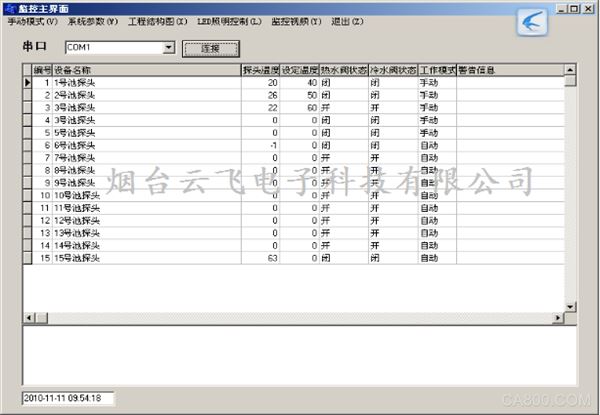
Task: Select the 7号池探头 device name cell
Action: 147,158
